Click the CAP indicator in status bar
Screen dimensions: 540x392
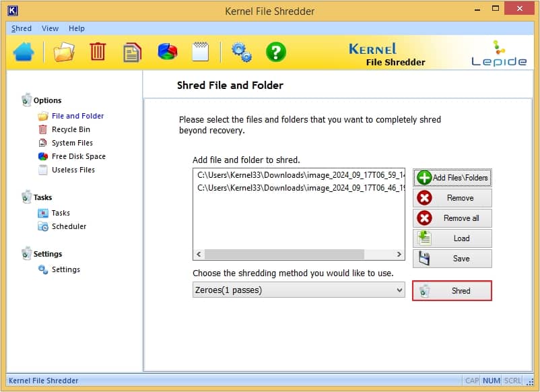click(472, 381)
